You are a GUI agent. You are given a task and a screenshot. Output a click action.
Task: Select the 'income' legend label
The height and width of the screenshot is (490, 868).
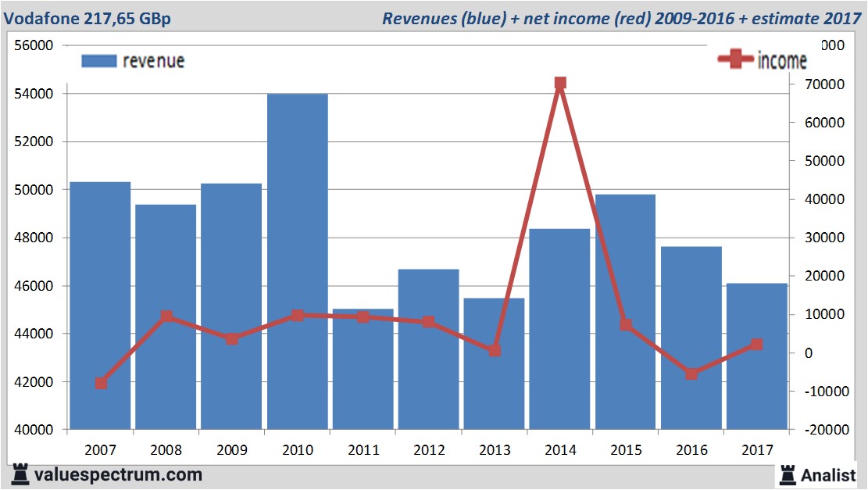(781, 60)
